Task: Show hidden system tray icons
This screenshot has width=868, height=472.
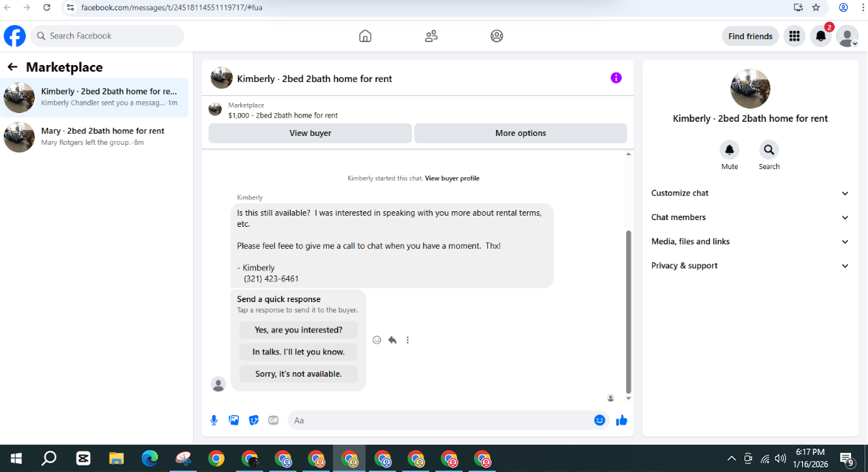Action: 731,459
